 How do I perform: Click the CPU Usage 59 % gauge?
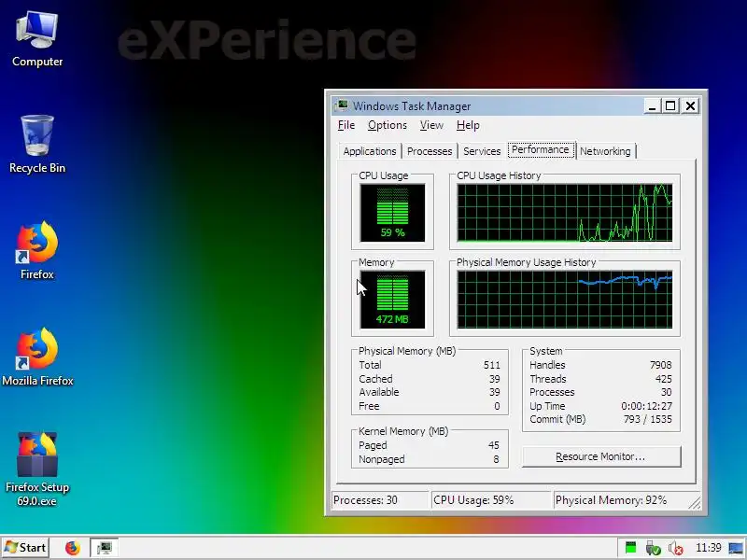click(392, 213)
